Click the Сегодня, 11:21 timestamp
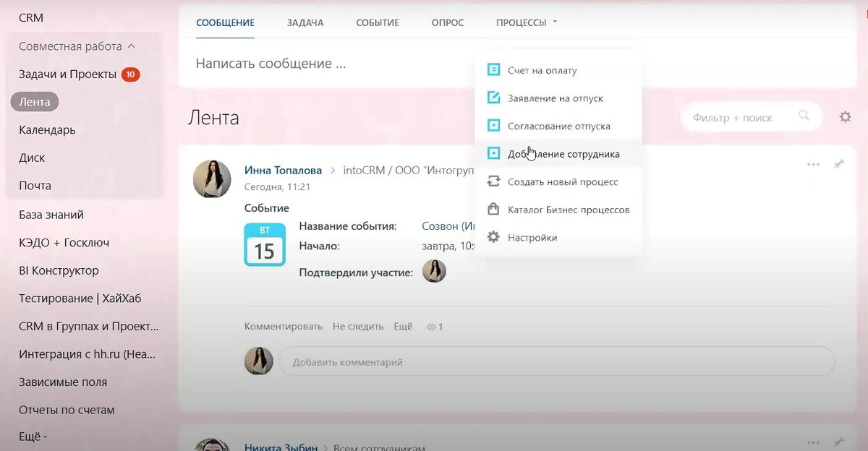This screenshot has height=451, width=868. [278, 186]
